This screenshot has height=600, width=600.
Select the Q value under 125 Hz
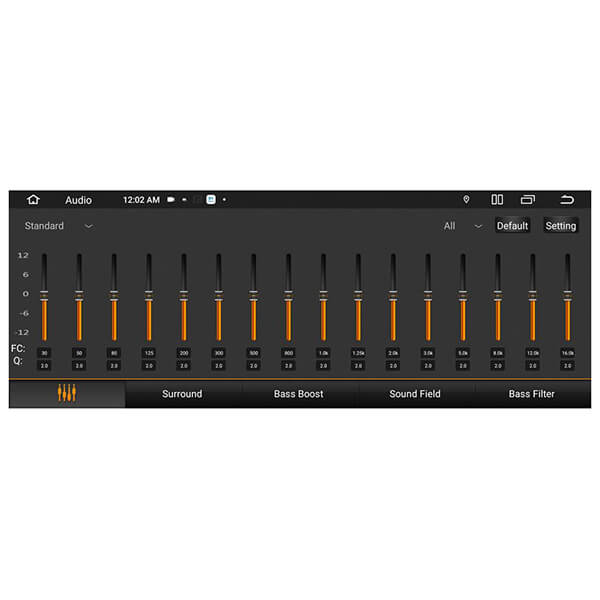(x=148, y=366)
